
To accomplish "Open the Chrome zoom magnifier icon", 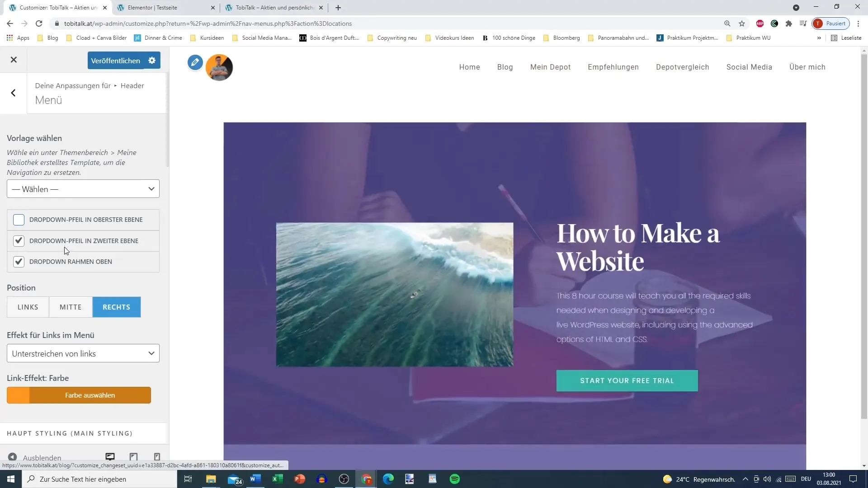I will click(x=727, y=23).
